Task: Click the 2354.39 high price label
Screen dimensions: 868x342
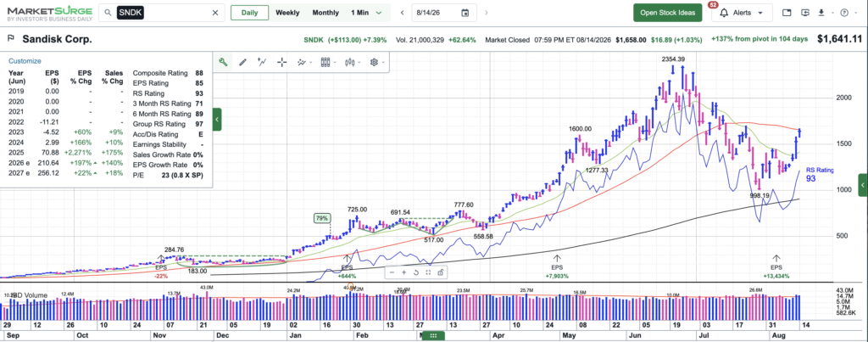Action: [672, 59]
